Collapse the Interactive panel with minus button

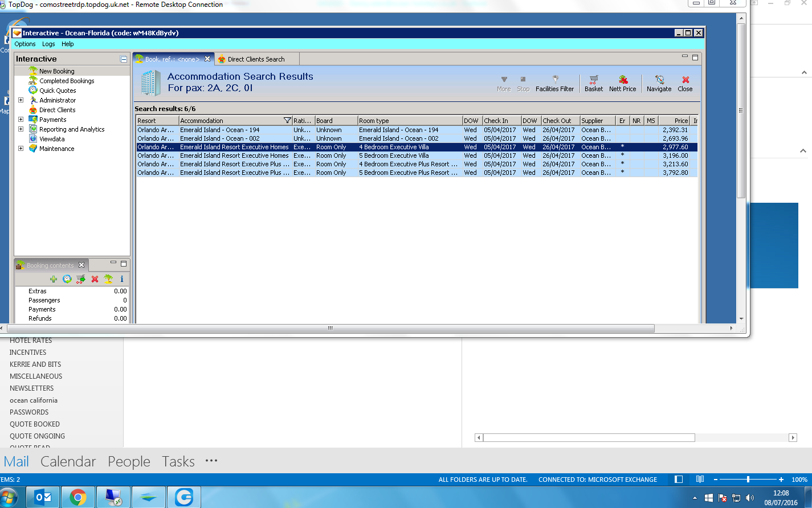point(124,59)
